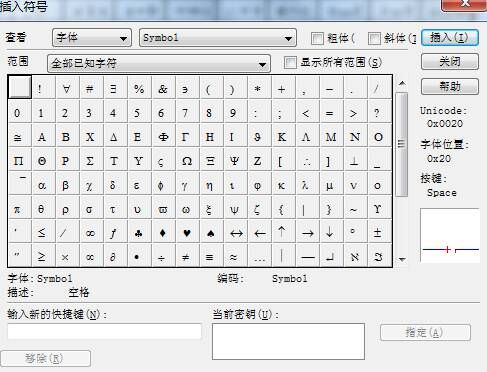Click the symbol grid scroll-up arrow
487x372 pixels.
(x=402, y=83)
